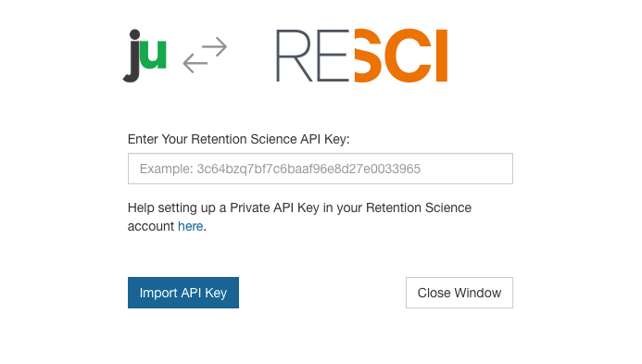Click the word 'account' in help text
Viewport: 642px width, 364px height.
(151, 226)
